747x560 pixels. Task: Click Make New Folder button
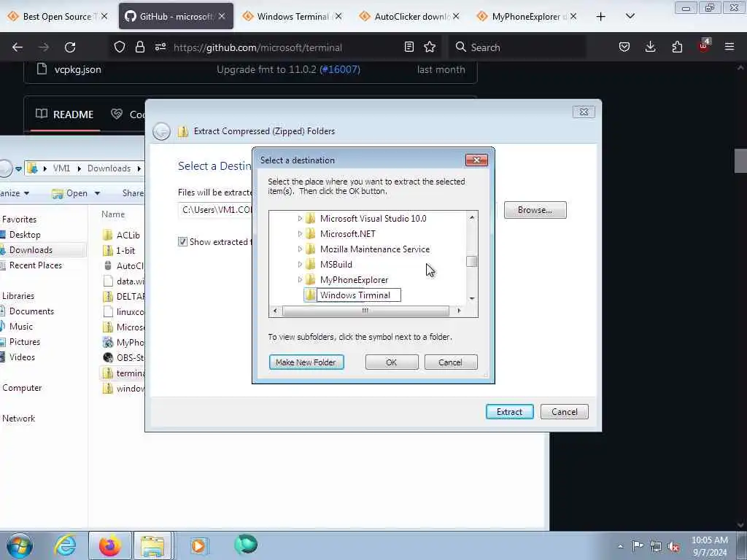point(306,362)
